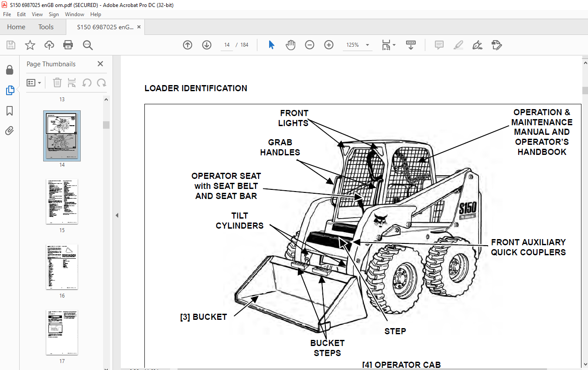The width and height of the screenshot is (588, 370).
Task: Click the Save file icon
Action: (11, 45)
